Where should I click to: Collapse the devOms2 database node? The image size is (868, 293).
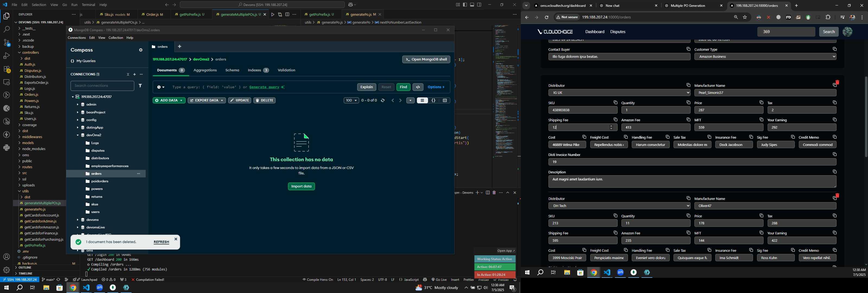[x=78, y=136]
